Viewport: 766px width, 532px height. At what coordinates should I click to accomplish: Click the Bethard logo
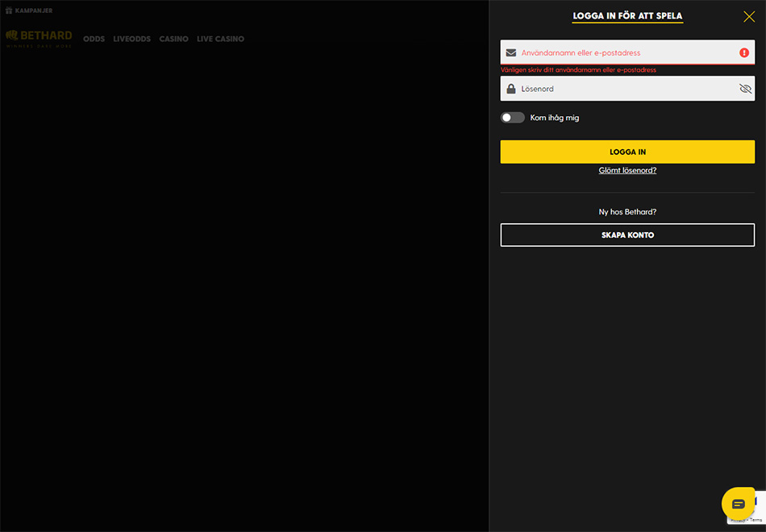(x=39, y=39)
